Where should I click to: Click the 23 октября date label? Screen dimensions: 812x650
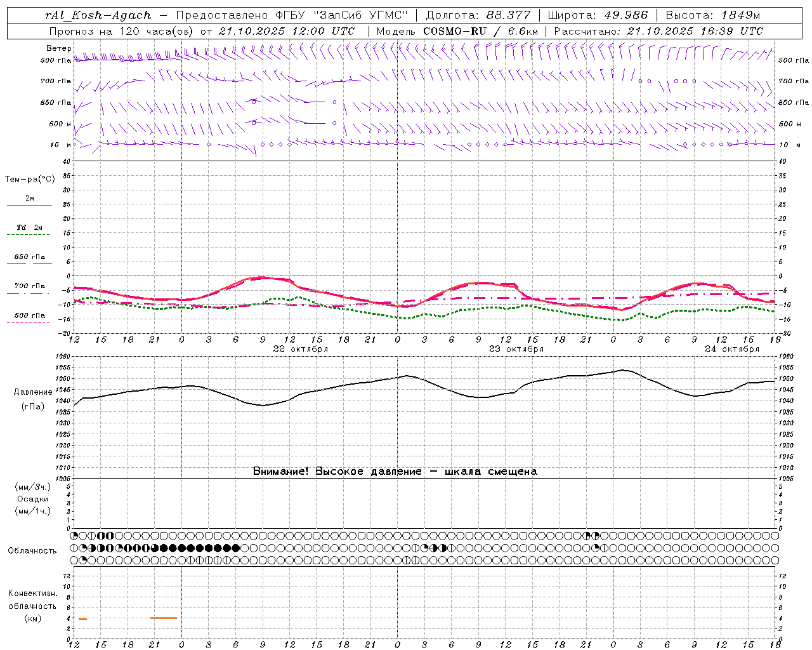(x=516, y=349)
